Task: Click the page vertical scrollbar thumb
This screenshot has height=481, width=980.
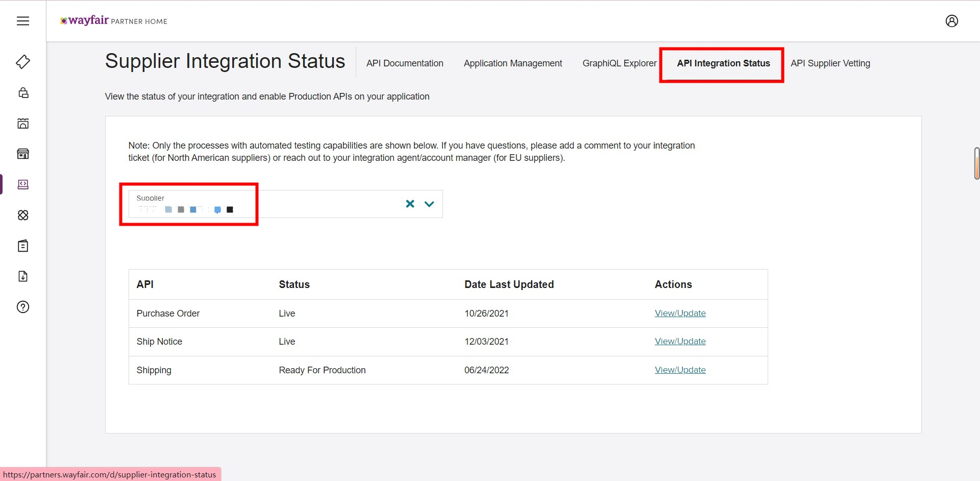Action: tap(976, 163)
